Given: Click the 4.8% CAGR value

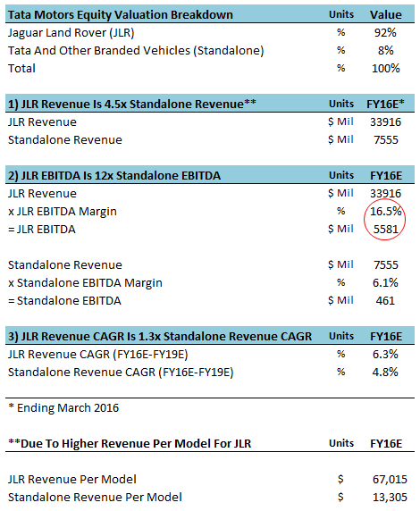Looking at the screenshot, I should tap(385, 373).
